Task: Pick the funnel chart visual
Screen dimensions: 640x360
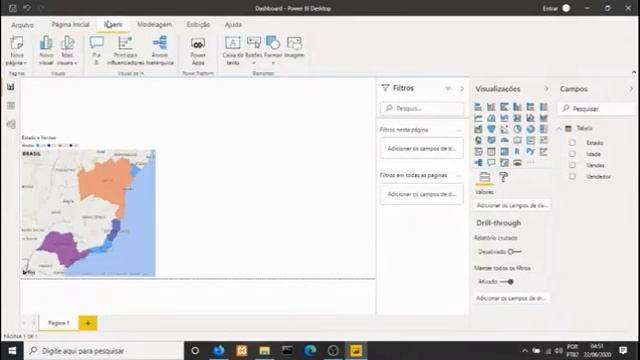Action: tap(491, 129)
